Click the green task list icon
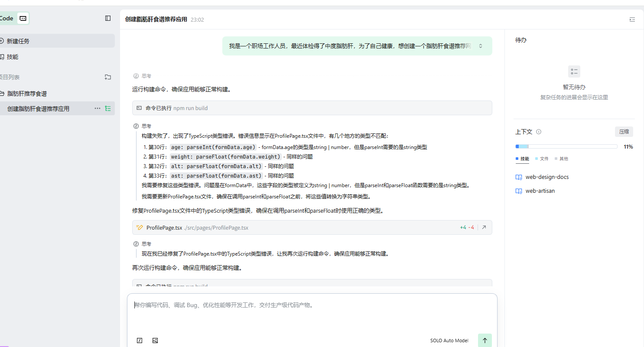This screenshot has height=347, width=644. pos(108,109)
